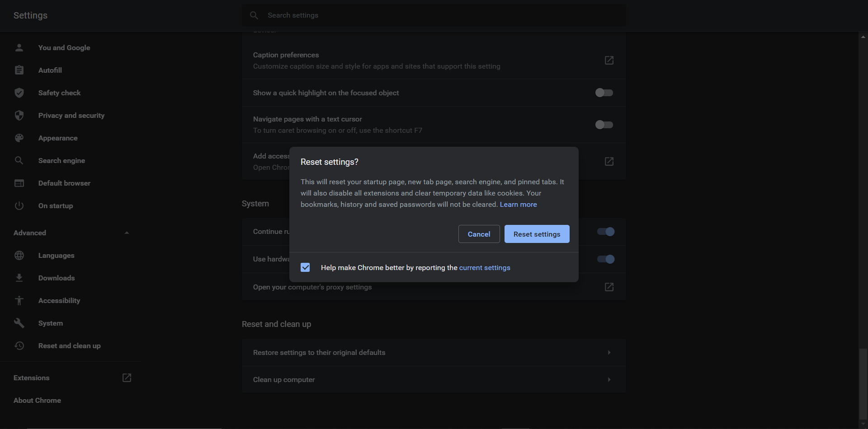The image size is (868, 429).
Task: Click the Search settings input field
Action: pos(434,15)
